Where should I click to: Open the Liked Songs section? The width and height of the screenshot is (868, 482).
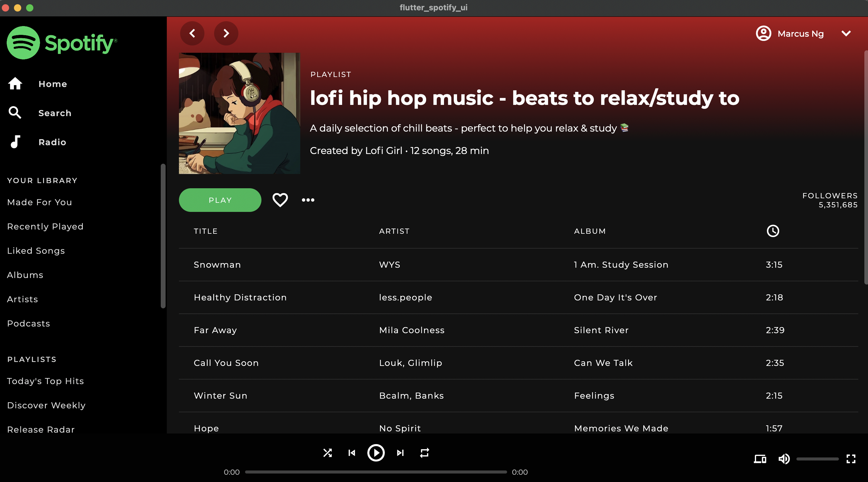pos(36,251)
